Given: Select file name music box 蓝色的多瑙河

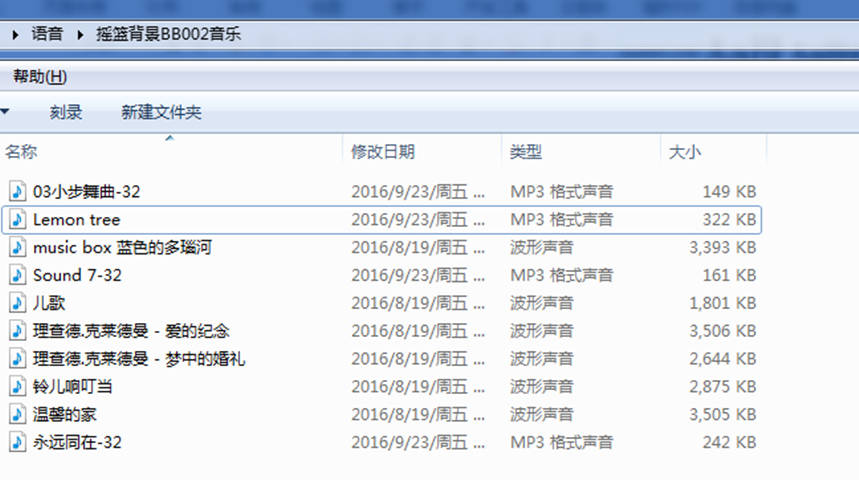Looking at the screenshot, I should tap(122, 248).
